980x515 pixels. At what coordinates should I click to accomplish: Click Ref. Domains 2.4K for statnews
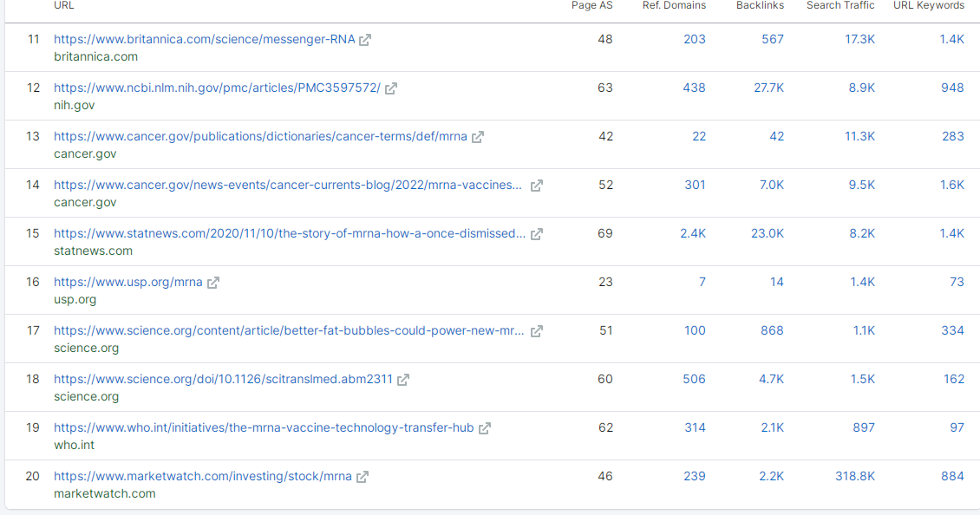[x=693, y=234]
